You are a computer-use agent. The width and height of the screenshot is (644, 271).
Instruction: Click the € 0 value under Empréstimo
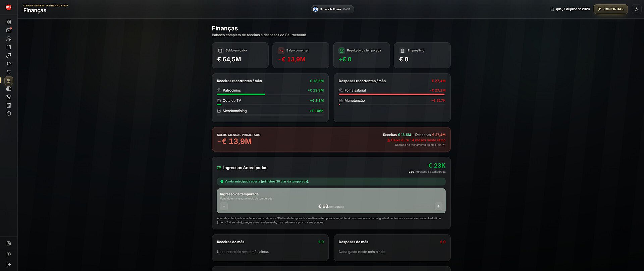pyautogui.click(x=404, y=59)
